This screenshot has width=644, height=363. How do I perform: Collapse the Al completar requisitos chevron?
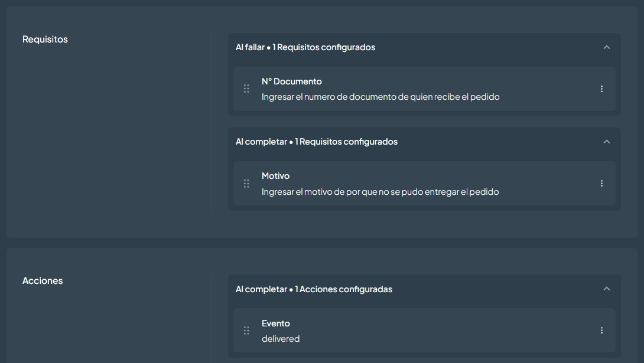pos(607,142)
